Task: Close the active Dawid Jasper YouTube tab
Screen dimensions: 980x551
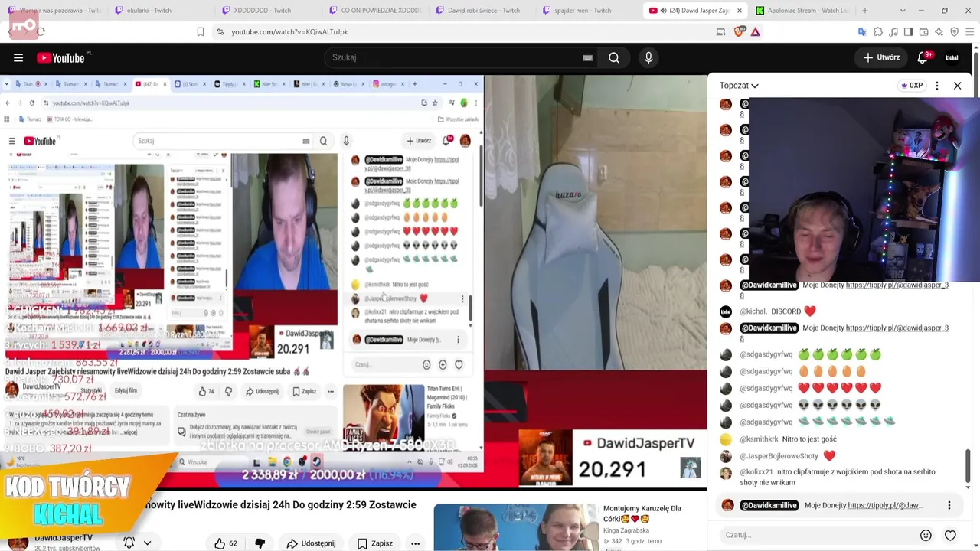Action: click(740, 11)
